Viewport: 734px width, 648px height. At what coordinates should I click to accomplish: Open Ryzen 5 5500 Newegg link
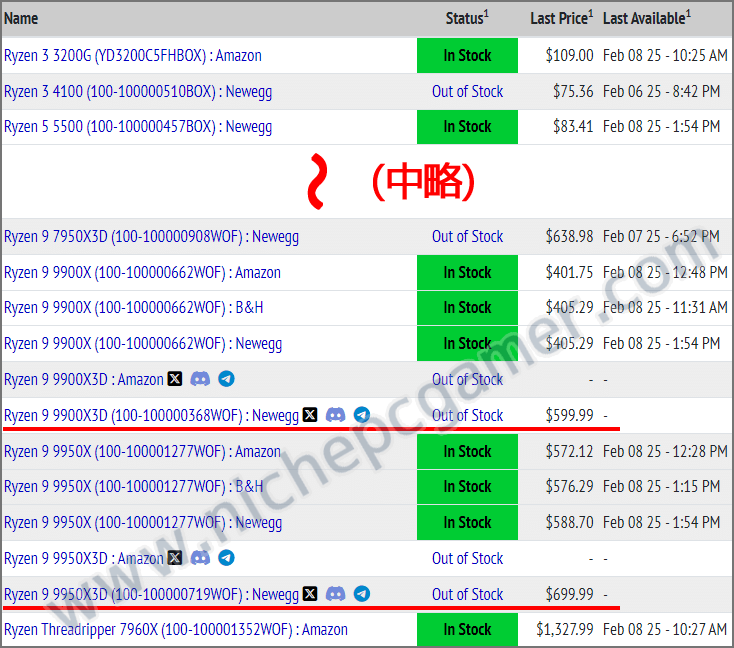(138, 127)
